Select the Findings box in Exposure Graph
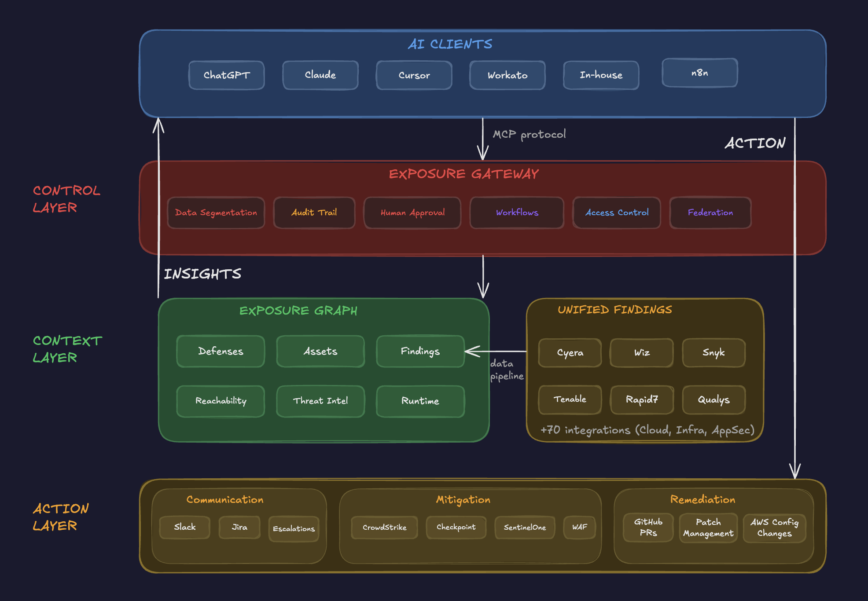The image size is (868, 601). [x=420, y=351]
